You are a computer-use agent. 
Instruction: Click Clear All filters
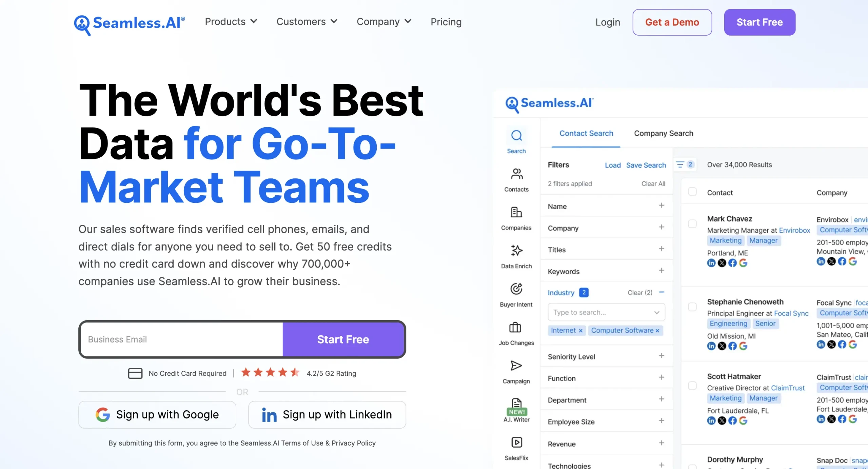[653, 183]
